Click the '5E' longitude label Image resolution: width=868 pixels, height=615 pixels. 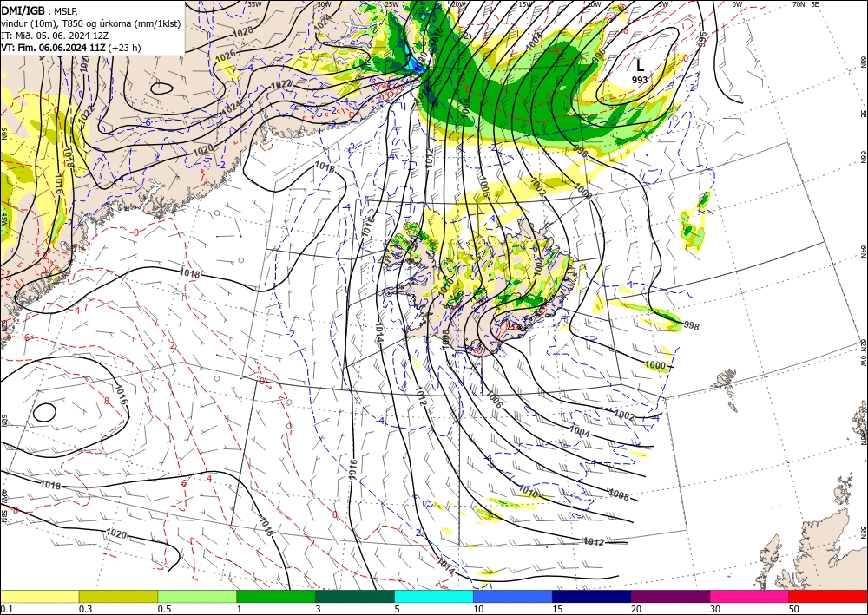815,4
